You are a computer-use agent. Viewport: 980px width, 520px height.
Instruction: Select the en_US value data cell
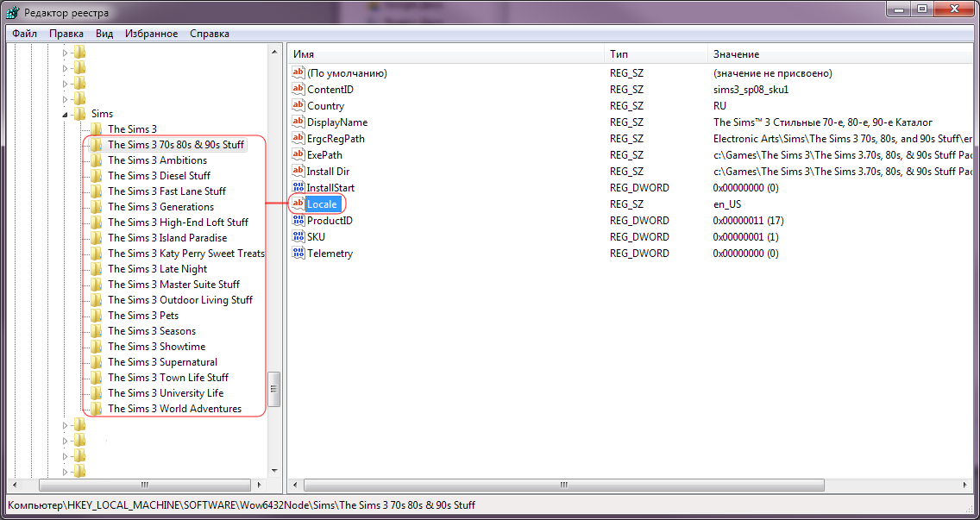pyautogui.click(x=728, y=204)
